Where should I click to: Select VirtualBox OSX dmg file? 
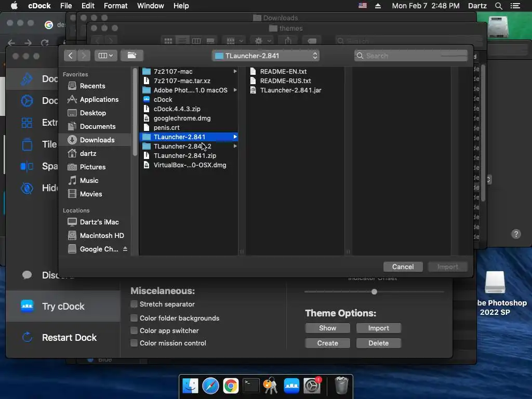(190, 165)
